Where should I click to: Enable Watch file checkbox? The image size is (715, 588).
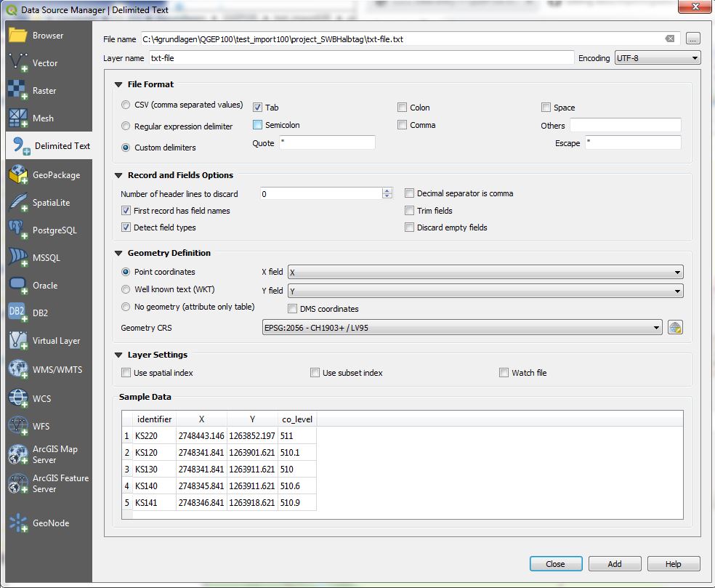tap(504, 373)
